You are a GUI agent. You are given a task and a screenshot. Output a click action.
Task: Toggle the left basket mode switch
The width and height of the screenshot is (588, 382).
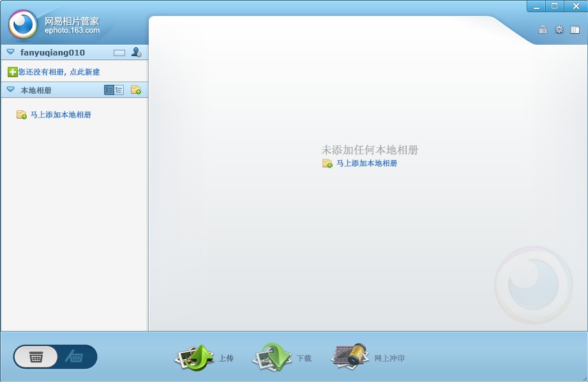(36, 357)
